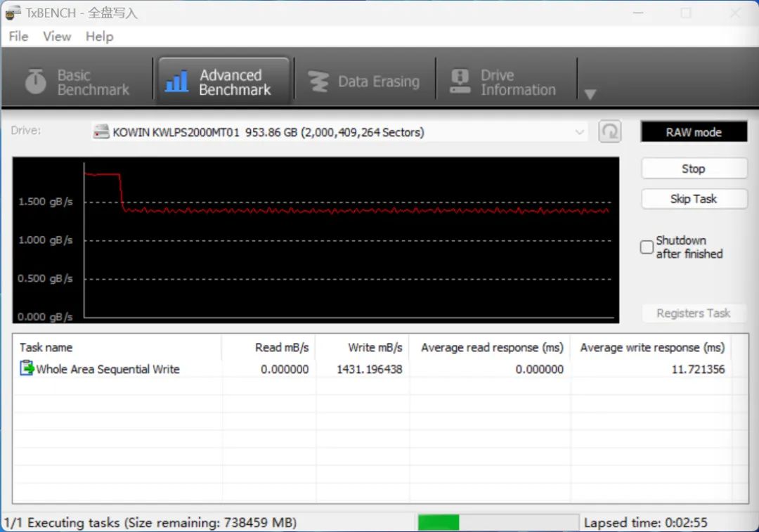Open the Help menu
The height and width of the screenshot is (532, 759).
[99, 37]
